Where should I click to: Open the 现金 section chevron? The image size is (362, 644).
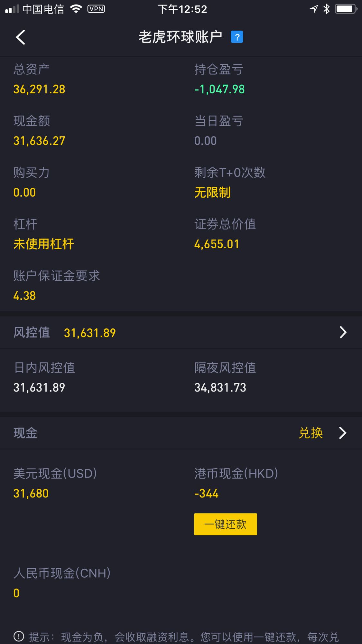(343, 433)
